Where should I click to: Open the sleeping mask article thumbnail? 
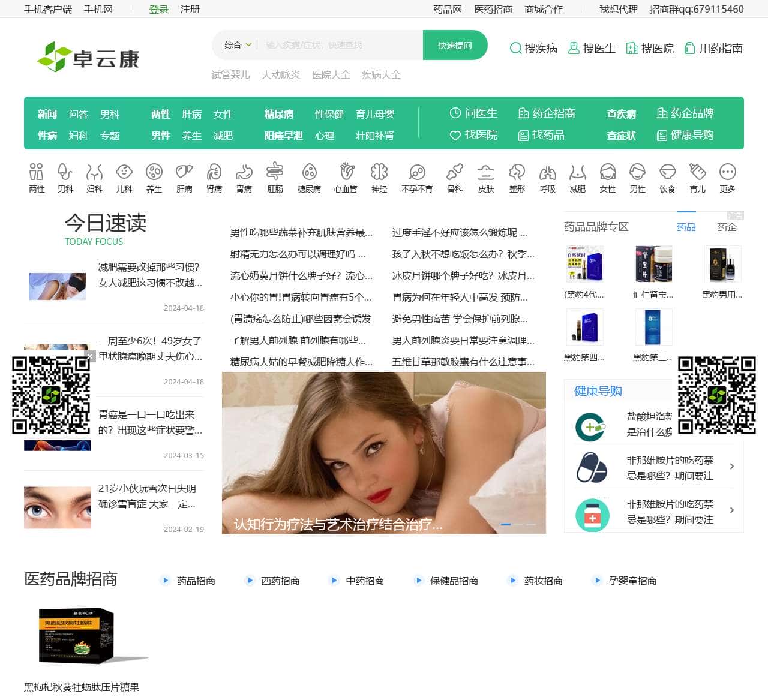[x=58, y=286]
